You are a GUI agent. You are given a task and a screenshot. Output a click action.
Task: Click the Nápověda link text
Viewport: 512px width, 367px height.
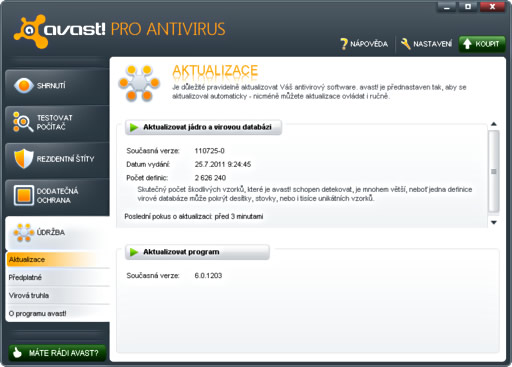click(369, 44)
